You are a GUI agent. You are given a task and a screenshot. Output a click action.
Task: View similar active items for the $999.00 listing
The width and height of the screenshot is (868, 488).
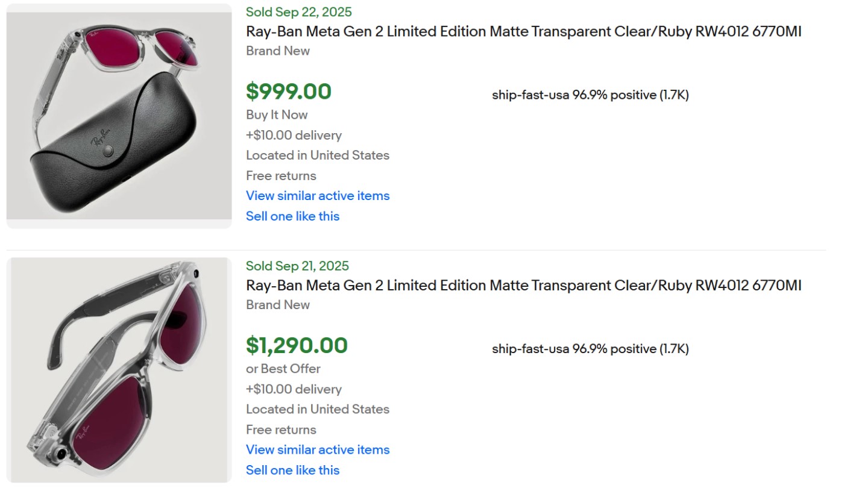[318, 196]
